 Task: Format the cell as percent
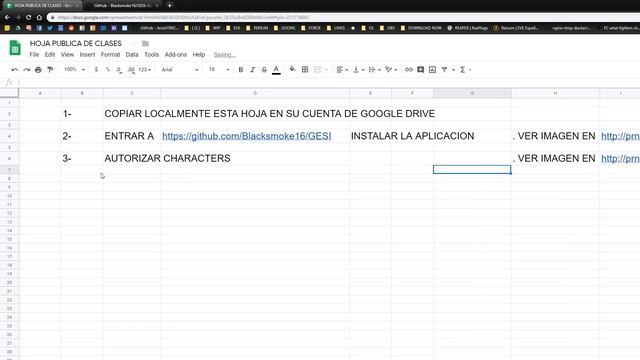(x=108, y=70)
